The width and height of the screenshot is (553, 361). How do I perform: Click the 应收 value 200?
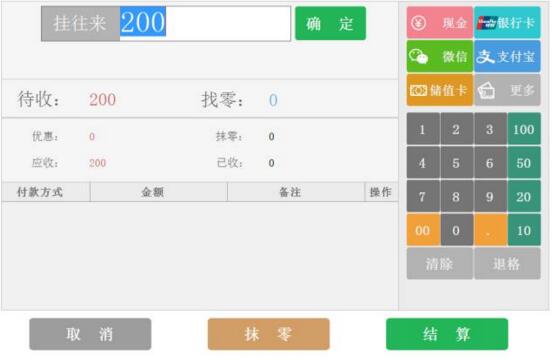(97, 163)
